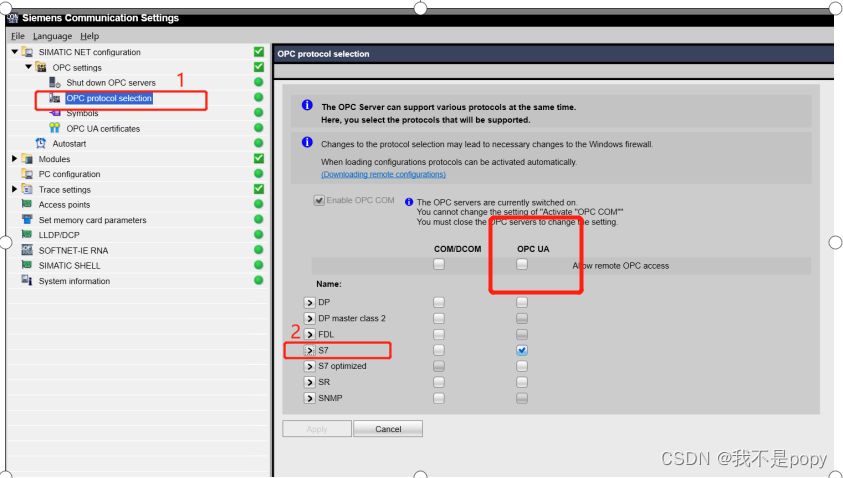The image size is (843, 478).
Task: Expand the DP master class 2 row
Action: tap(309, 318)
